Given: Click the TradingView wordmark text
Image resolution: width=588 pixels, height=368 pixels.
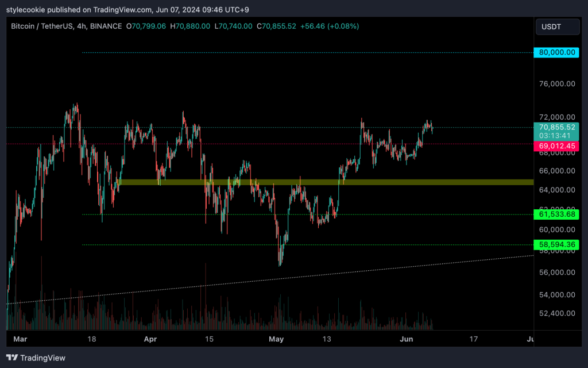Looking at the screenshot, I should [42, 358].
